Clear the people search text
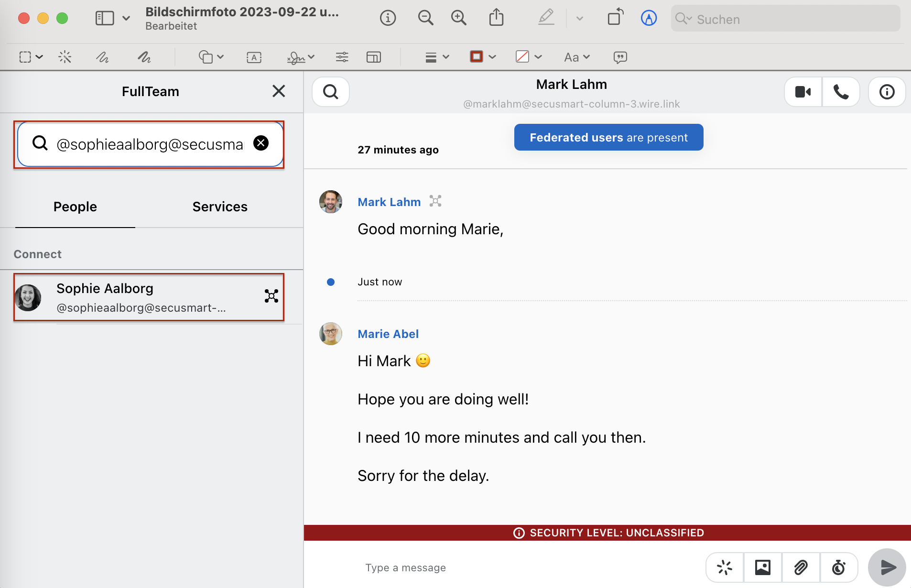Viewport: 911px width, 588px height. 261,143
